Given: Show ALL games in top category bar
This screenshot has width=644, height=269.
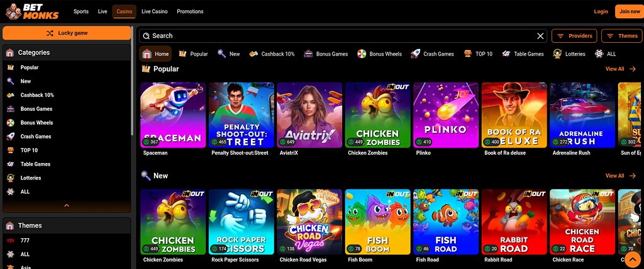Looking at the screenshot, I should pos(606,54).
